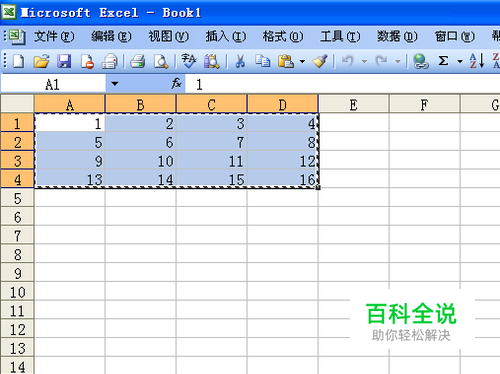Select the cell containing 13

(69, 179)
